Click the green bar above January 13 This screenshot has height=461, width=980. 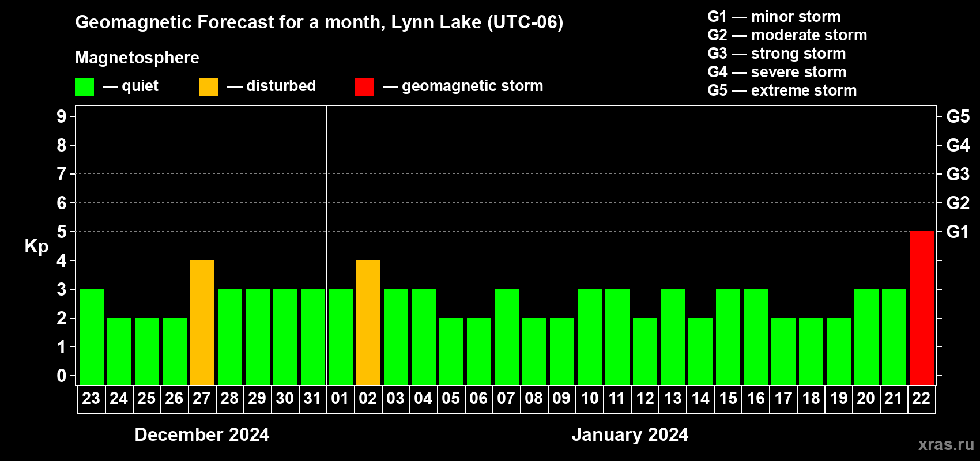(x=673, y=337)
